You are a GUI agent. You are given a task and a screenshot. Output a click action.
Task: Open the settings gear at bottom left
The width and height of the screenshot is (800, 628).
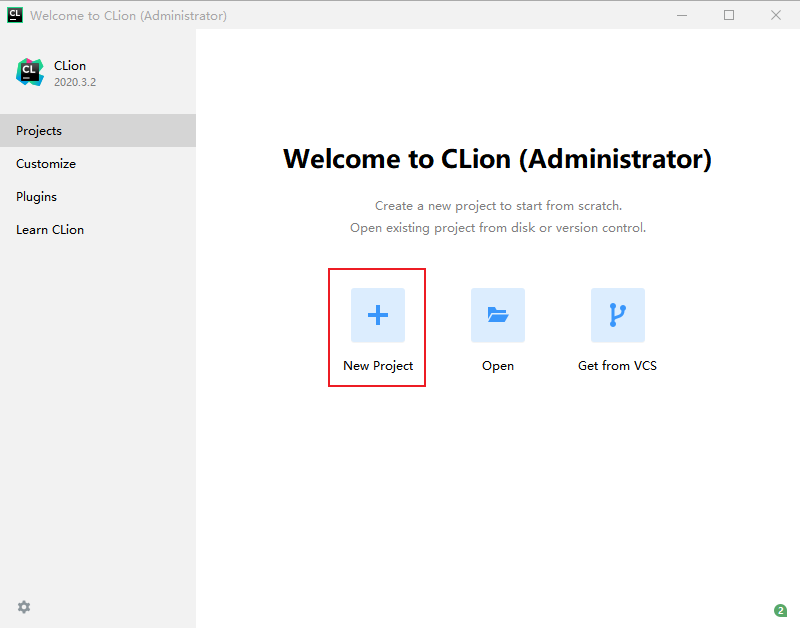pyautogui.click(x=23, y=607)
